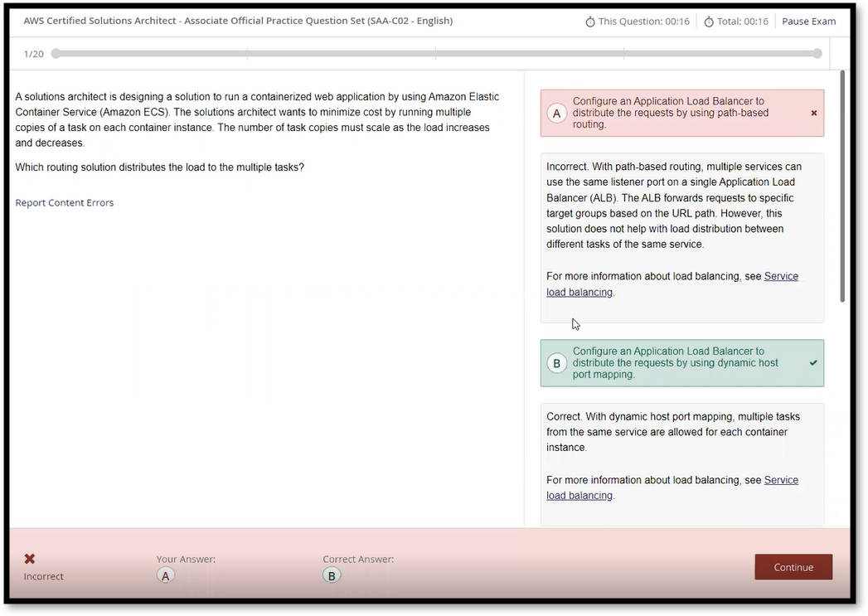Viewport: 868px width, 616px height.
Task: Click answer A path-based routing text
Action: pos(671,113)
